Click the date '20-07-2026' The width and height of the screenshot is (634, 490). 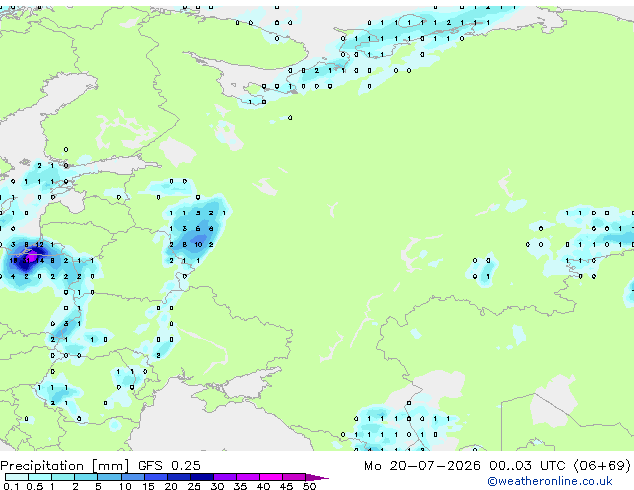pyautogui.click(x=435, y=466)
